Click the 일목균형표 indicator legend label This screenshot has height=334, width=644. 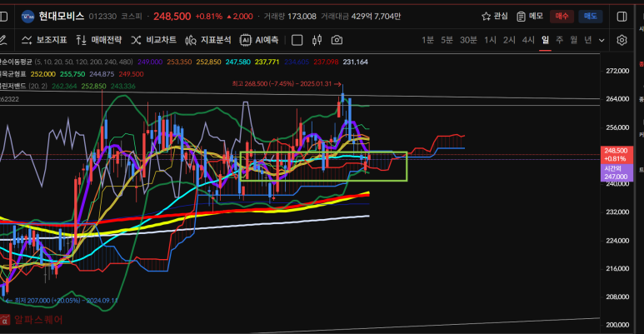coord(12,74)
